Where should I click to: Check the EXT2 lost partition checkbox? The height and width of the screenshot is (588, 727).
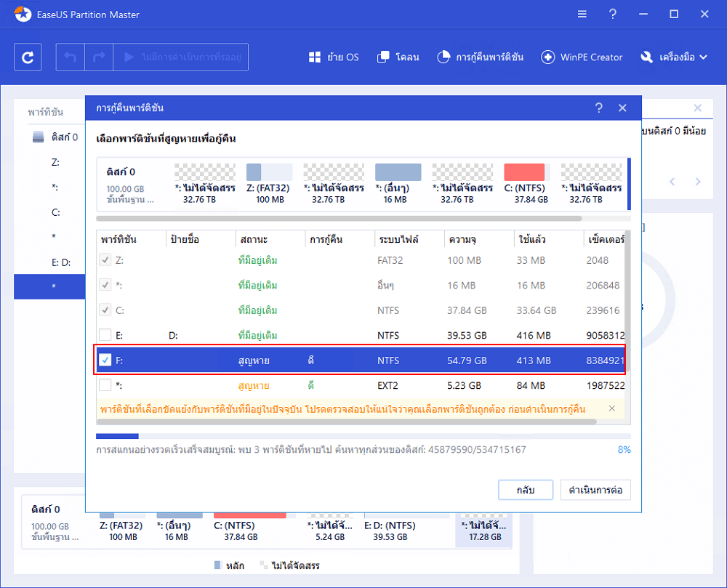pos(105,385)
